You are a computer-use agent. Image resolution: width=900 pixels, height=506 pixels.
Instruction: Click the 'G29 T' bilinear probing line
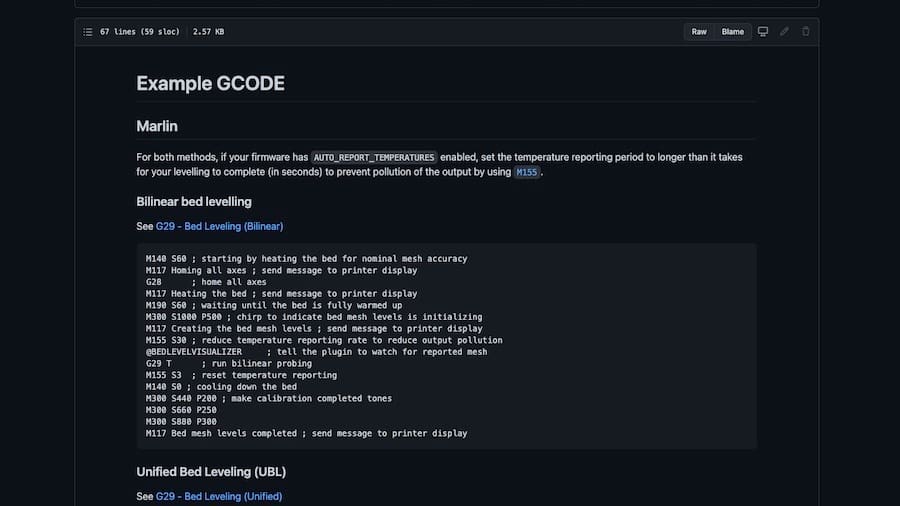228,363
